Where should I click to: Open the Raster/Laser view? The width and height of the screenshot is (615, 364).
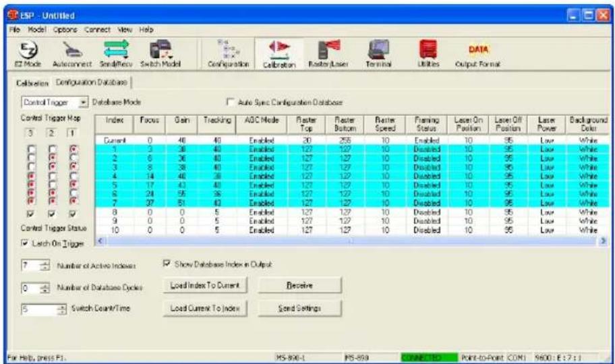[328, 55]
